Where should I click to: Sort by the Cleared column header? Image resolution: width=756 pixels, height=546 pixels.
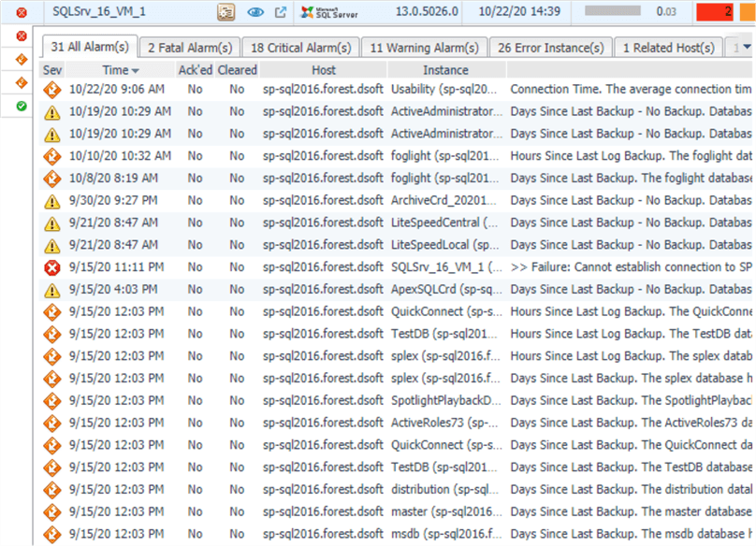pyautogui.click(x=238, y=70)
